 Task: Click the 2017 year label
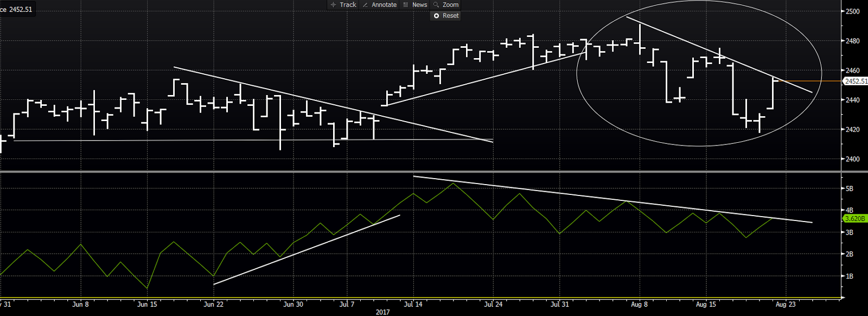382,312
